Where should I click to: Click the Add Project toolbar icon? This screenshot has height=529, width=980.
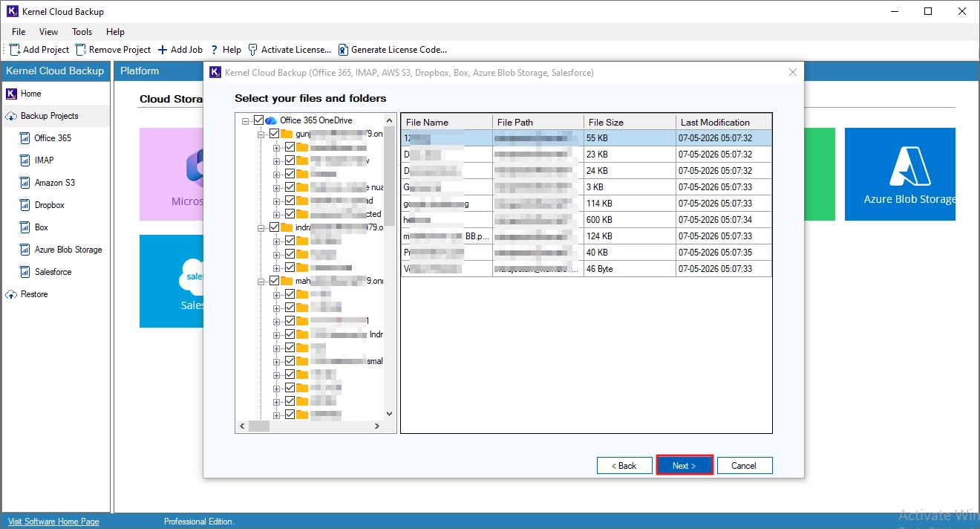click(15, 50)
